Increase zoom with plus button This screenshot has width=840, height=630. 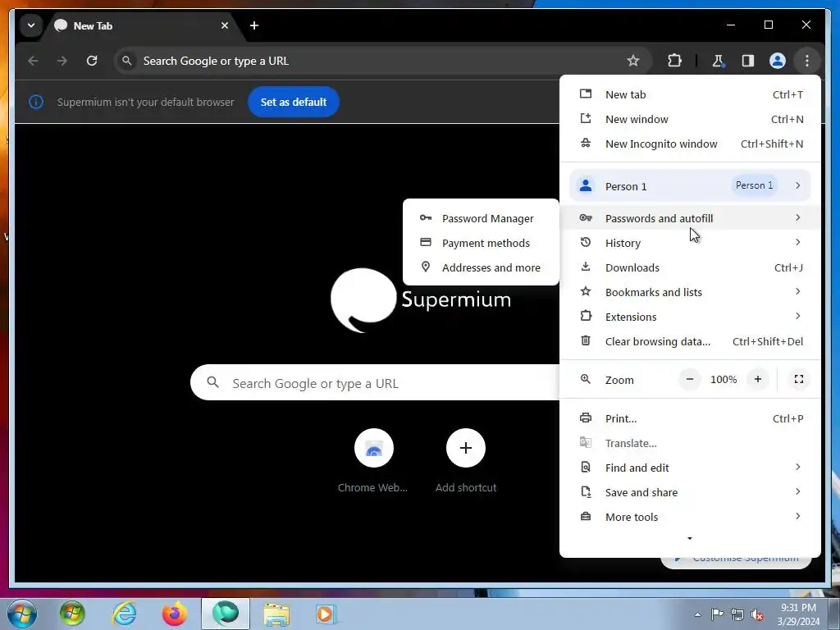tap(757, 379)
